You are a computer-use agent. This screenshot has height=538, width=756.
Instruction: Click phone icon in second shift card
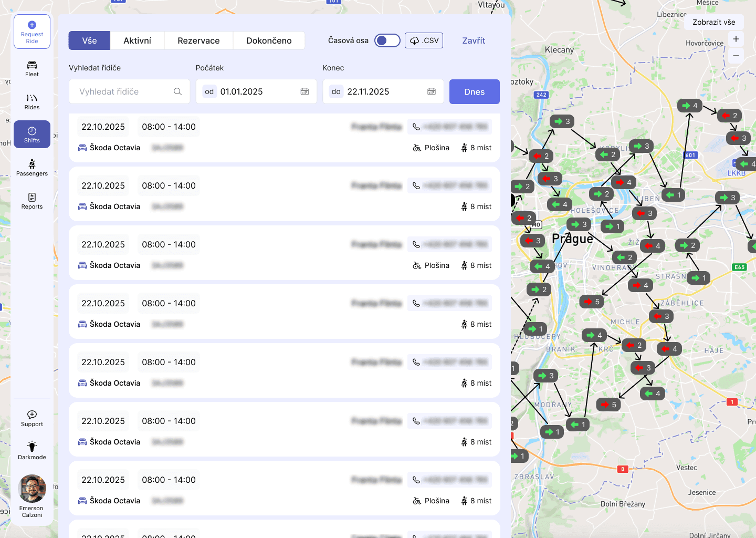[x=416, y=185]
